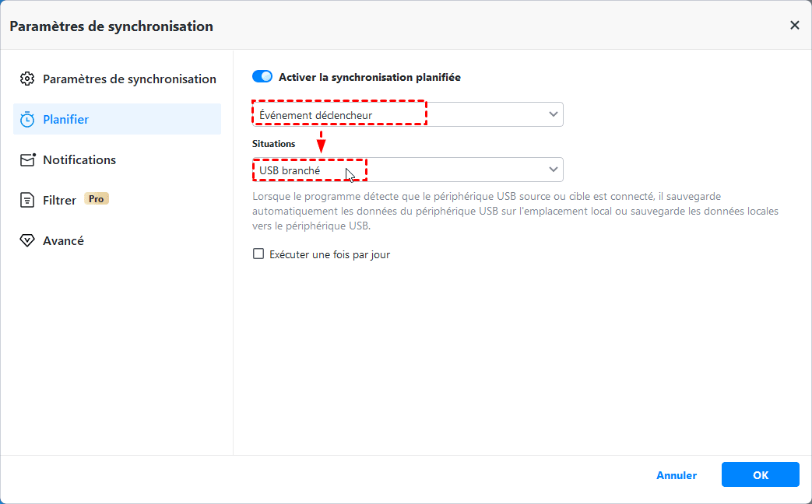812x504 pixels.
Task: Click the Activer la synchronisation planifiée label
Action: pyautogui.click(x=370, y=77)
